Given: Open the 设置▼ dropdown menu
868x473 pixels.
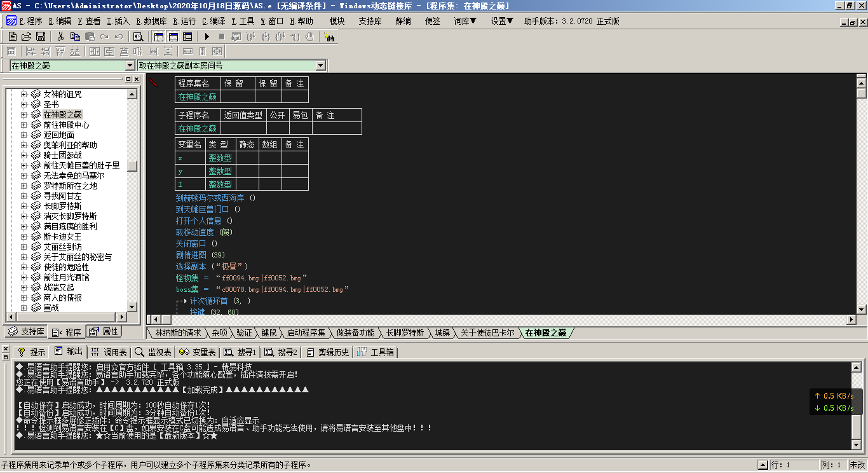Looking at the screenshot, I should (502, 21).
